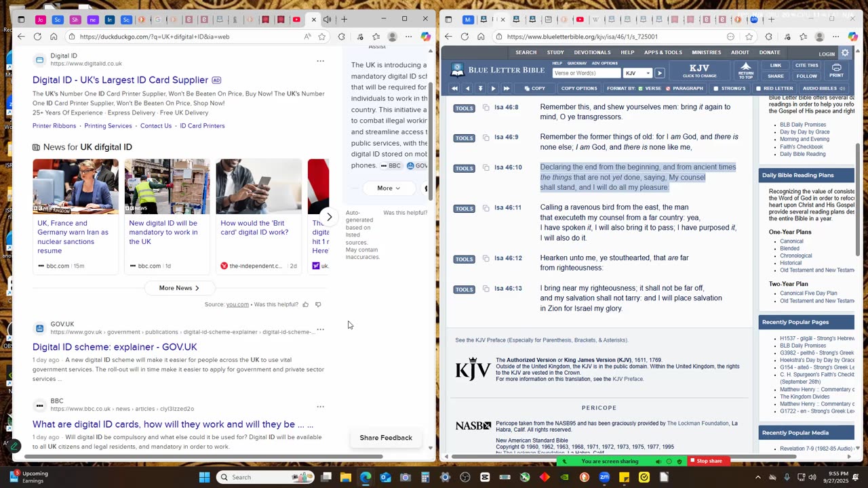Open the Study menu

555,52
